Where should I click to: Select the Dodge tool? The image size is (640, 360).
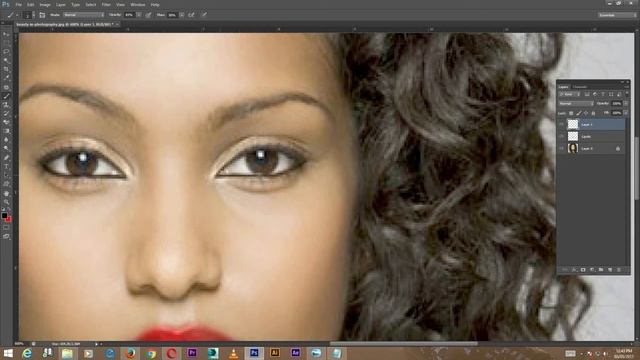[6, 149]
